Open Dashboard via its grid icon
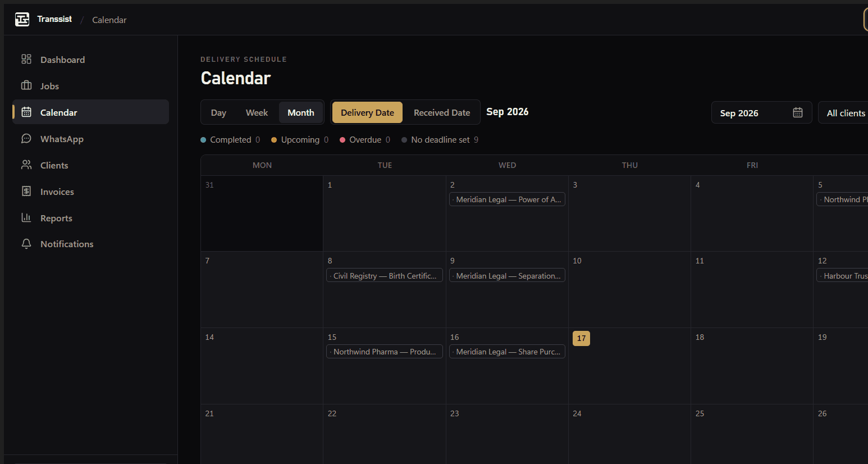 [x=26, y=59]
